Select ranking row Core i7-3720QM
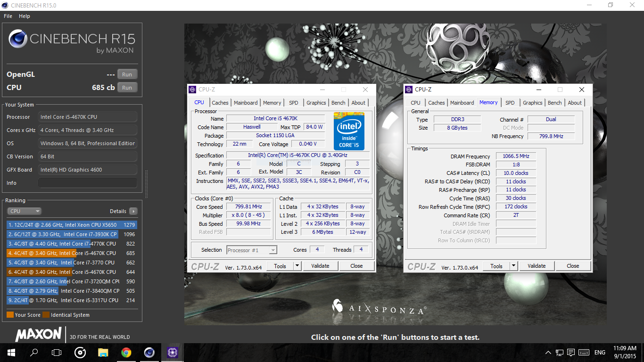Screen dimensions: 644x362 (x=72, y=281)
